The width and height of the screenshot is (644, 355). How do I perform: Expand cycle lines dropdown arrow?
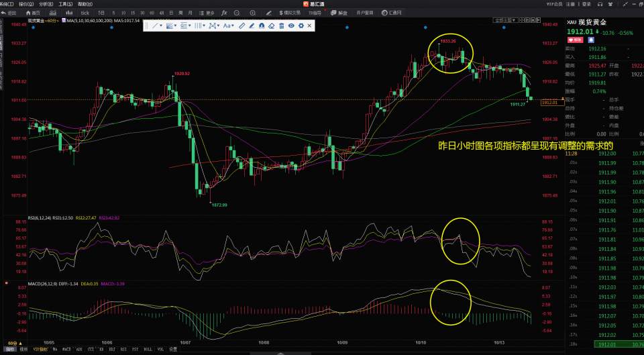(x=204, y=26)
